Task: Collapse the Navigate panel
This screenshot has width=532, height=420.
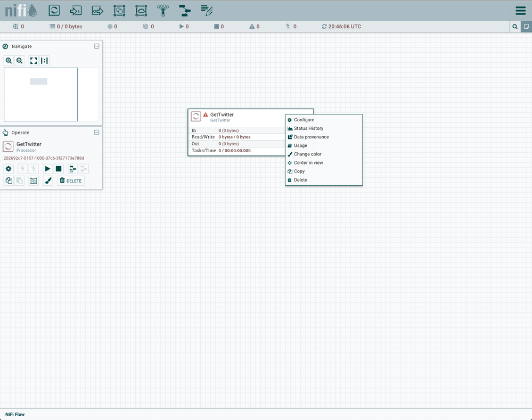Action: point(96,46)
